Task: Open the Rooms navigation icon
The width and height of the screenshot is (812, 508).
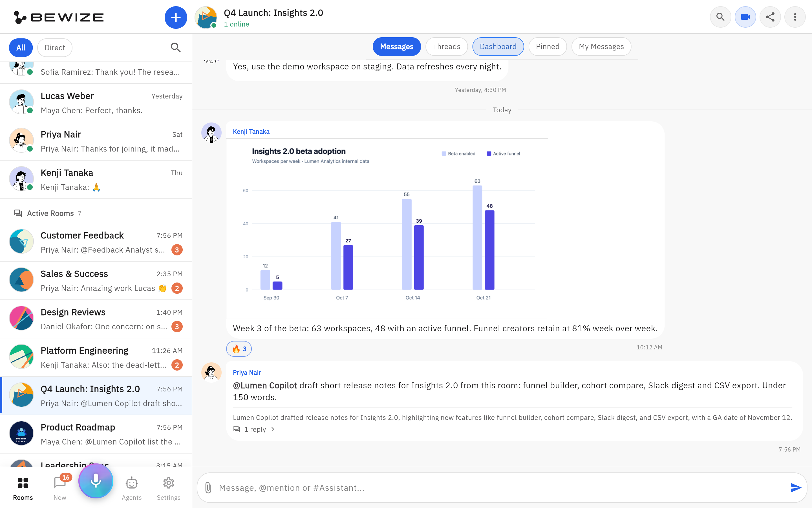Action: pyautogui.click(x=23, y=489)
